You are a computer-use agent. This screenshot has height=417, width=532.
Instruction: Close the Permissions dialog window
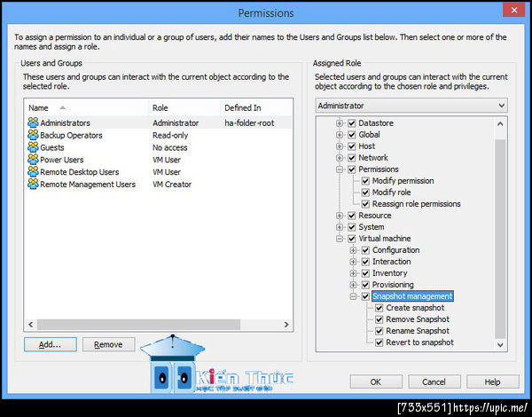click(x=514, y=10)
